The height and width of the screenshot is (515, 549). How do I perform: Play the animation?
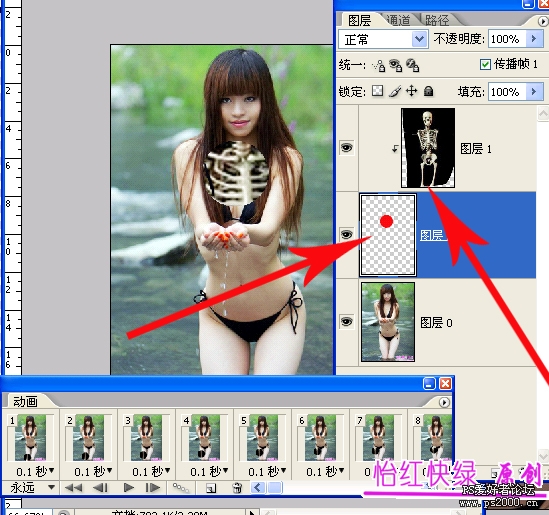pos(129,487)
